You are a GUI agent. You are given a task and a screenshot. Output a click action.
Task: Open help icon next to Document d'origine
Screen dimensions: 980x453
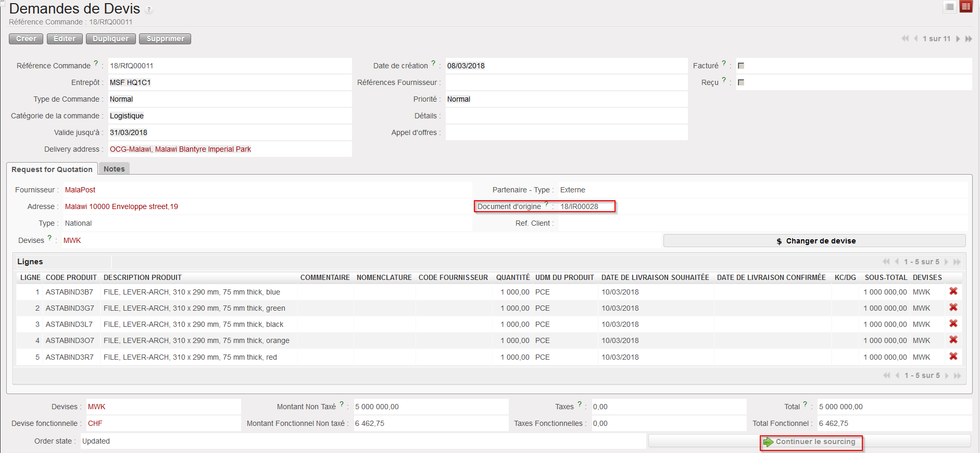(546, 204)
